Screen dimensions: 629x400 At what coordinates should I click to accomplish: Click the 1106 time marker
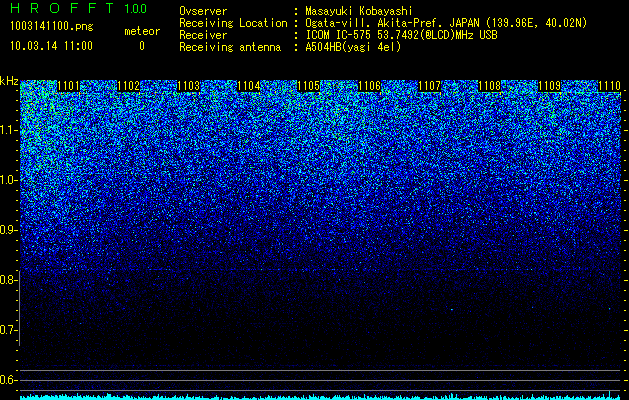pos(369,86)
